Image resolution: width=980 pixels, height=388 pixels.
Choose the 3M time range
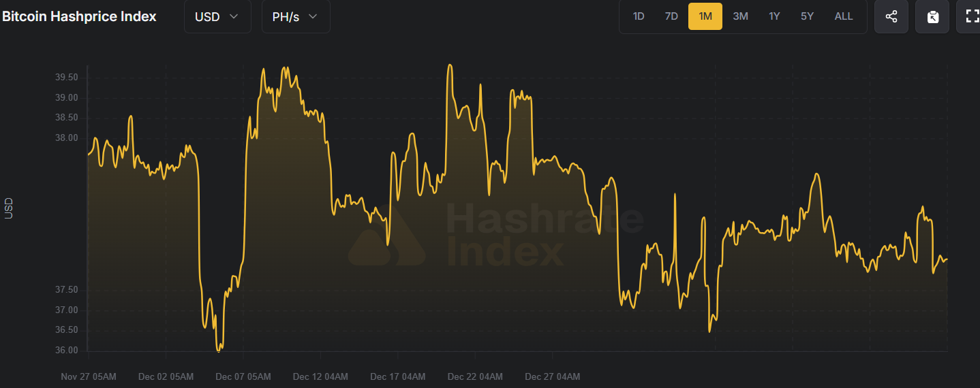click(740, 16)
